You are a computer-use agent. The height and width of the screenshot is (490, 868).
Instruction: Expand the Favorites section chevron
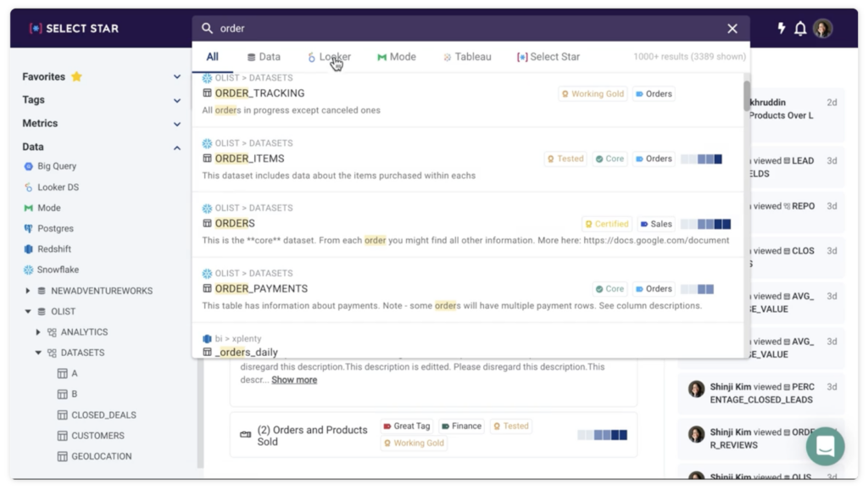pyautogui.click(x=177, y=76)
